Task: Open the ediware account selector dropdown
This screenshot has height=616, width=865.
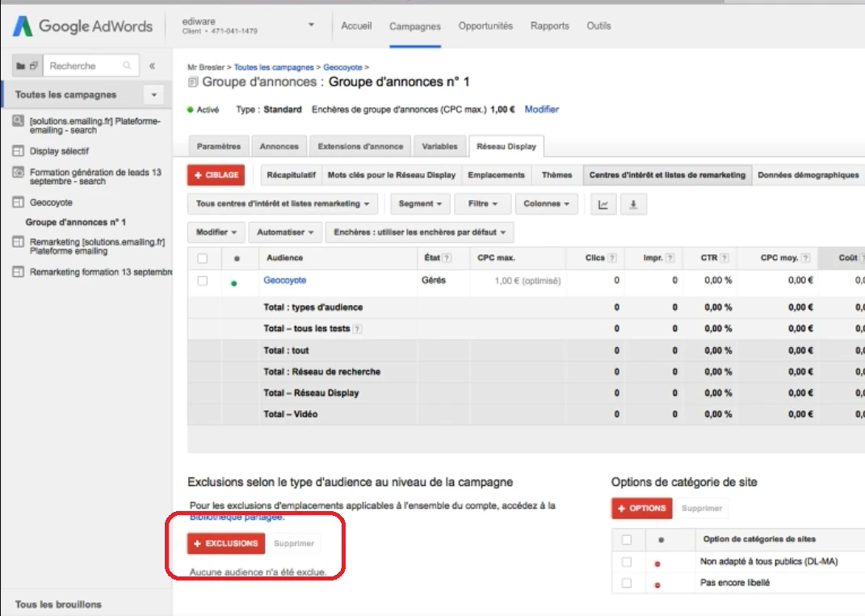Action: click(311, 25)
